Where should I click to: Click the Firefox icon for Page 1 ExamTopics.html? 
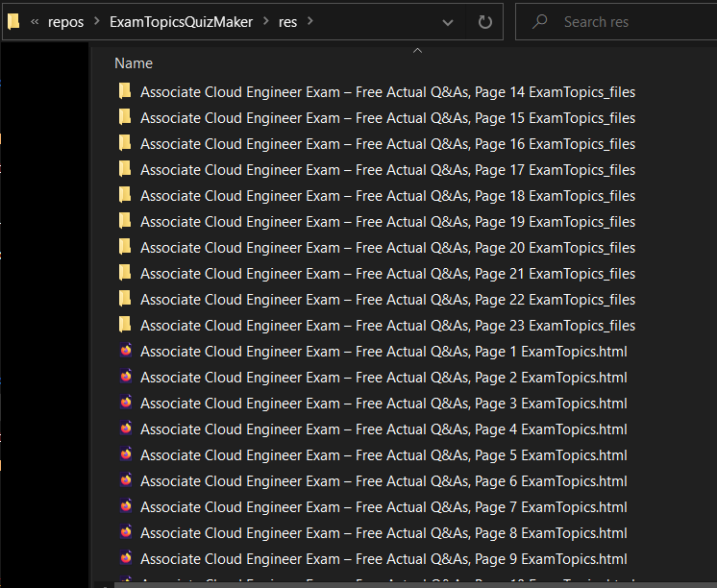tap(126, 350)
